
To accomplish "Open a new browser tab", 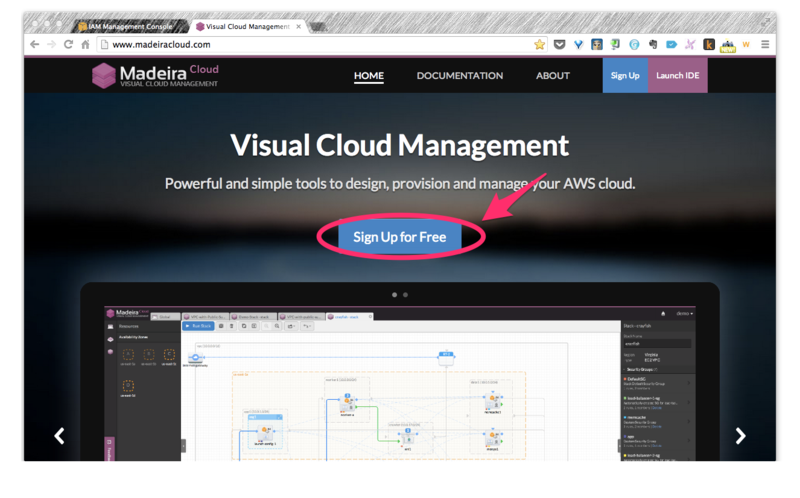I will coord(318,26).
